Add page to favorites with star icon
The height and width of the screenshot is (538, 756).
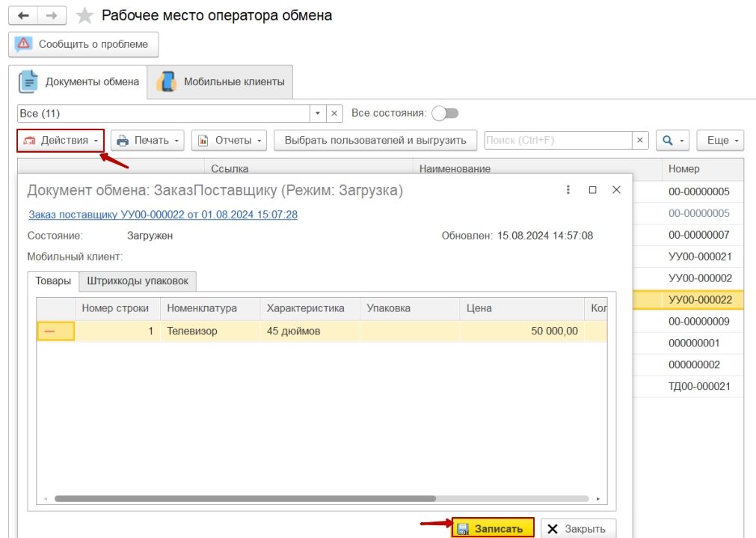coord(86,16)
